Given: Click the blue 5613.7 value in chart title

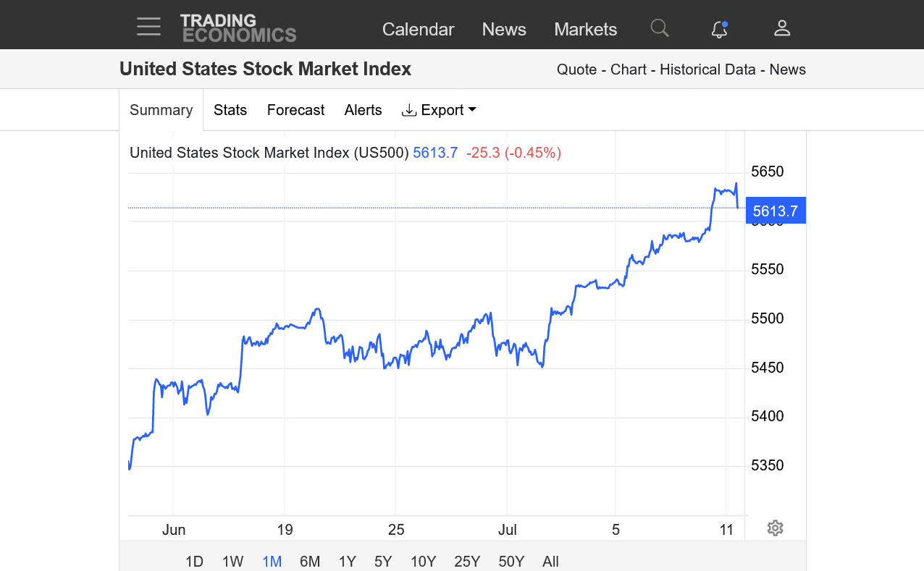Looking at the screenshot, I should [x=435, y=153].
